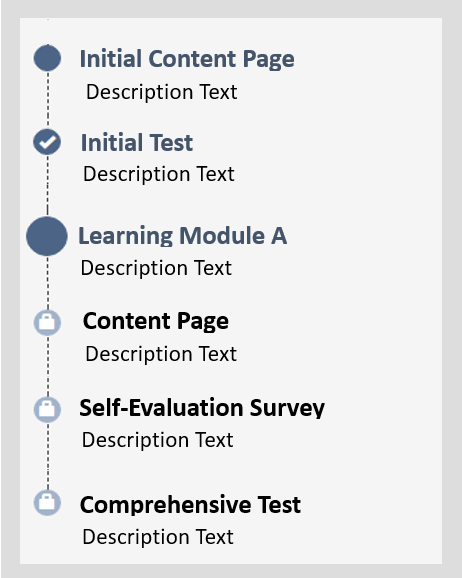Screen dimensions: 462x578
Task: Click the Comprehensive Test lock icon
Action: click(x=47, y=502)
